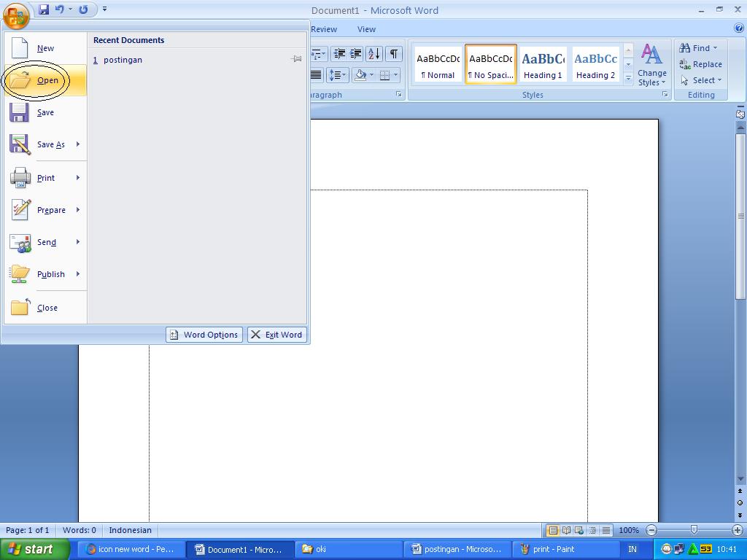The height and width of the screenshot is (560, 747).
Task: Click Find in the Editing group
Action: click(698, 48)
